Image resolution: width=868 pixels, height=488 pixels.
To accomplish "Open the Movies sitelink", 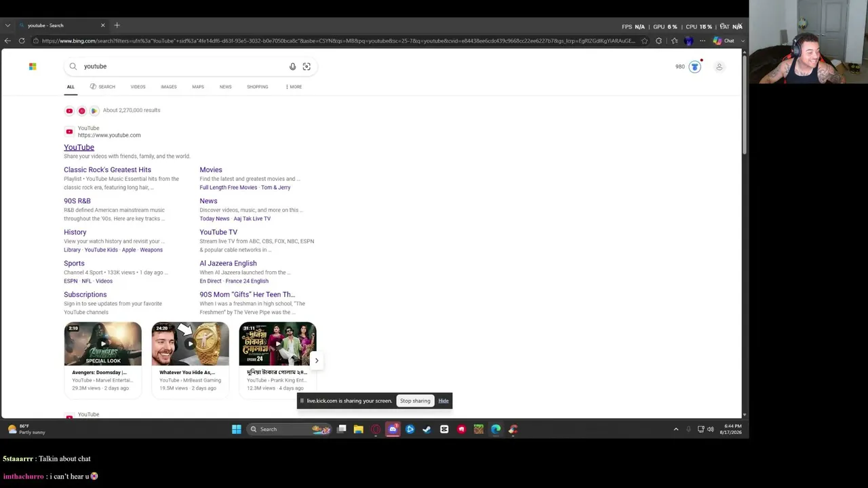I will click(211, 170).
